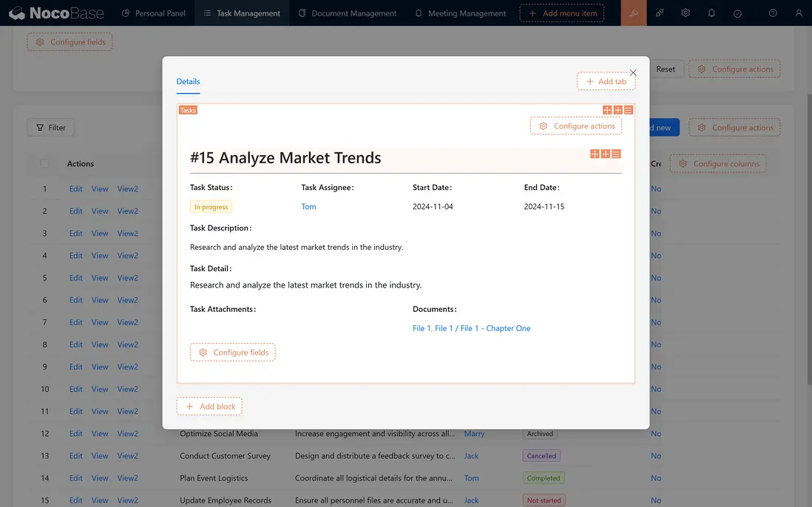Open the Document Management menu
Viewport: 812px width, 507px height.
coord(348,13)
